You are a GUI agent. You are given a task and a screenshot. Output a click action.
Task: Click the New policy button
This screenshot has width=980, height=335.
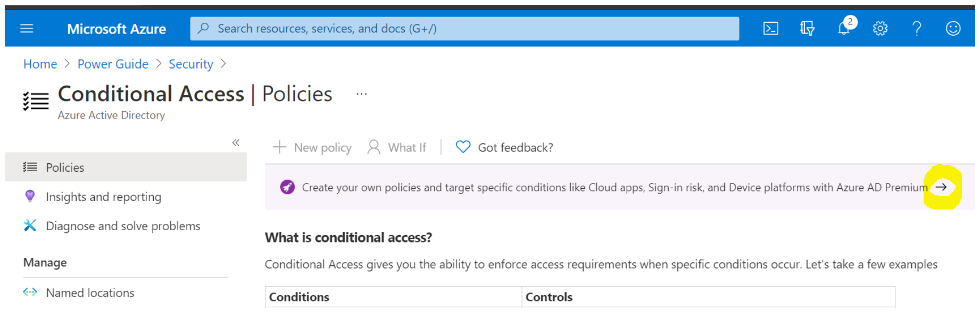312,148
